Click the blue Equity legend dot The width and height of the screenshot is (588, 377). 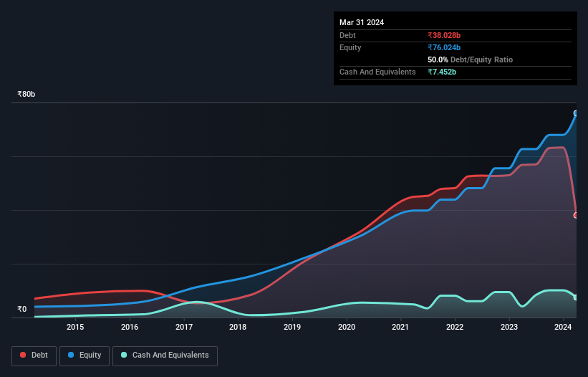click(71, 355)
